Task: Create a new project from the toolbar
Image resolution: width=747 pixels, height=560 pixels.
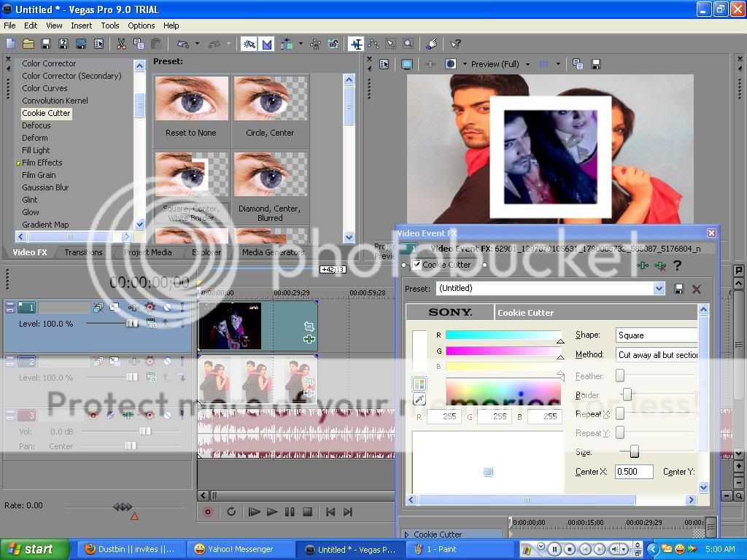Action: (x=10, y=44)
